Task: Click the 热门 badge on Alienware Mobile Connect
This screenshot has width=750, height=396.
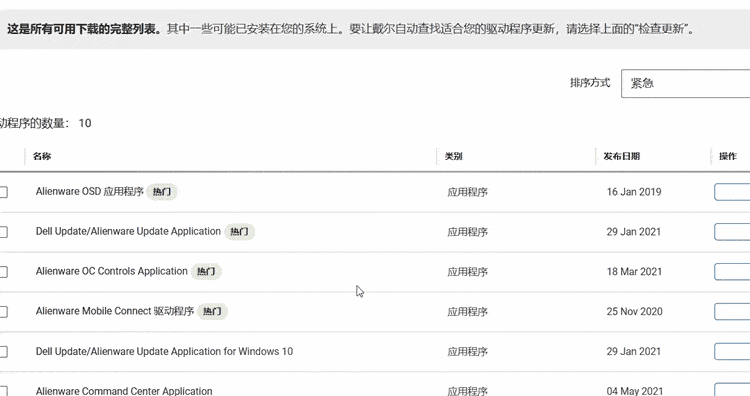Action: (212, 311)
